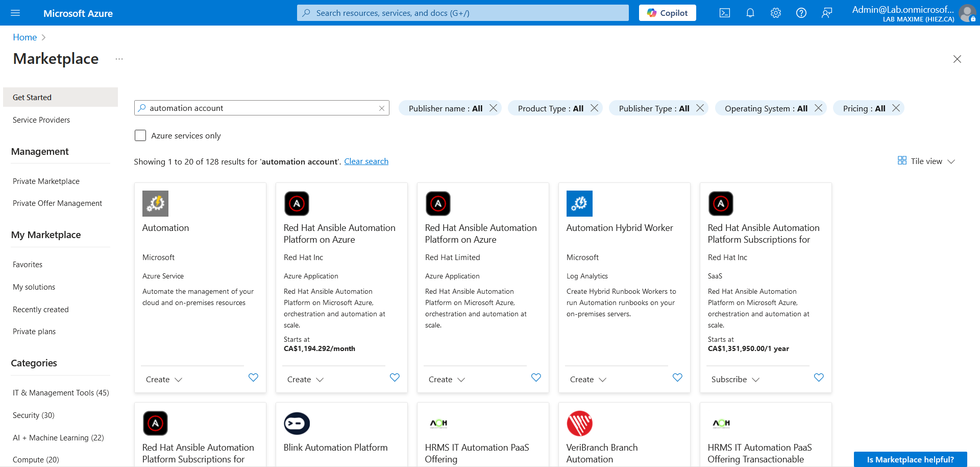Screen dimensions: 980x467
Task: Go to Home breadcrumb link
Action: click(x=24, y=37)
